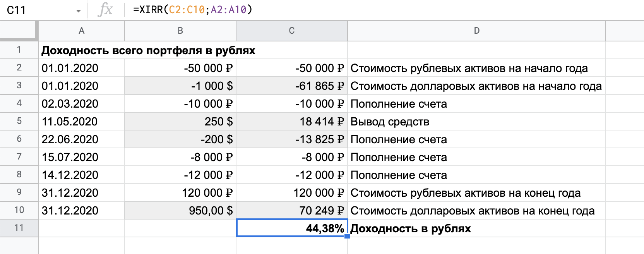This screenshot has width=644, height=254.
Task: Click cell with -1 000 $
Action: (x=180, y=86)
